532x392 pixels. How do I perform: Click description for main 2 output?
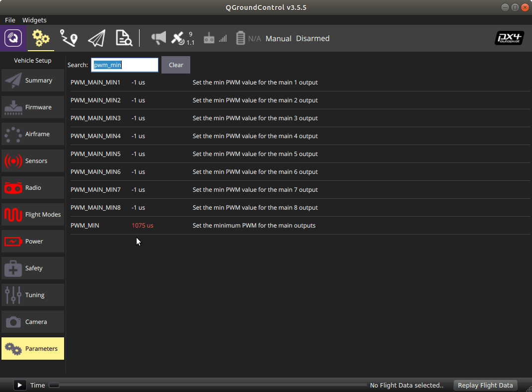point(255,100)
